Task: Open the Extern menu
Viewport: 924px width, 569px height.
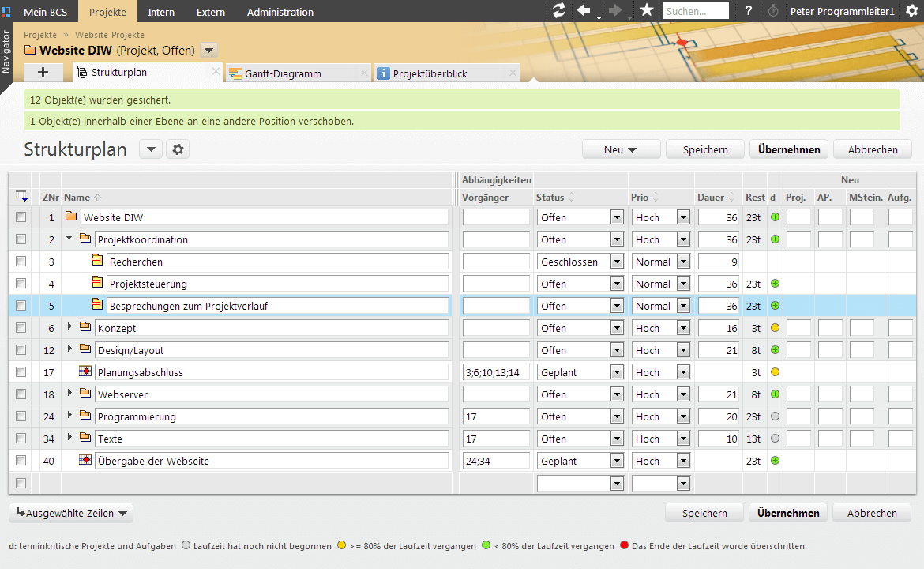Action: pyautogui.click(x=210, y=12)
